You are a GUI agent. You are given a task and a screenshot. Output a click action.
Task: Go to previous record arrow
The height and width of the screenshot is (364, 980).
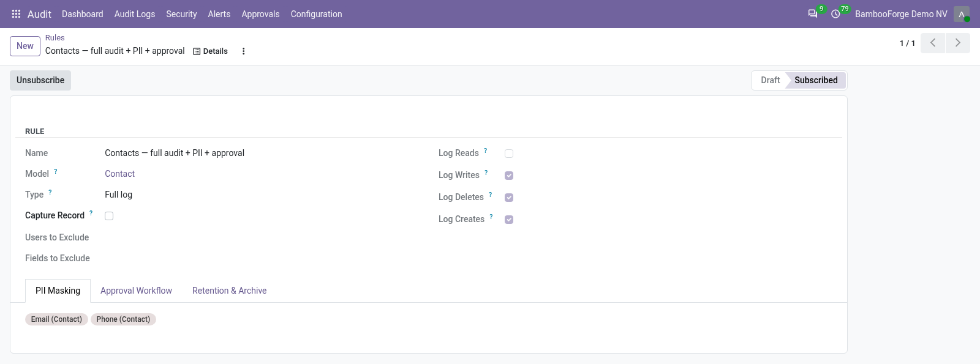click(933, 43)
